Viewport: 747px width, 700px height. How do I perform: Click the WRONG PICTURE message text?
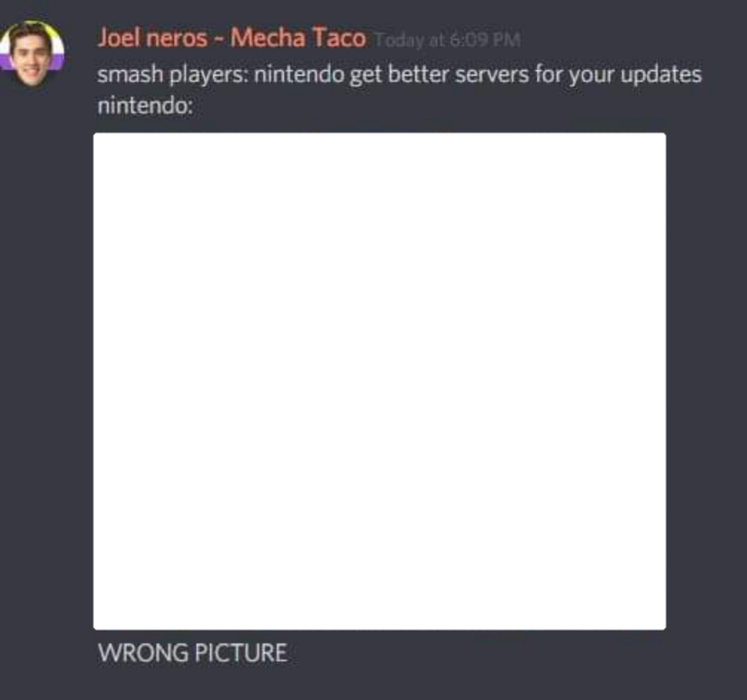(193, 653)
